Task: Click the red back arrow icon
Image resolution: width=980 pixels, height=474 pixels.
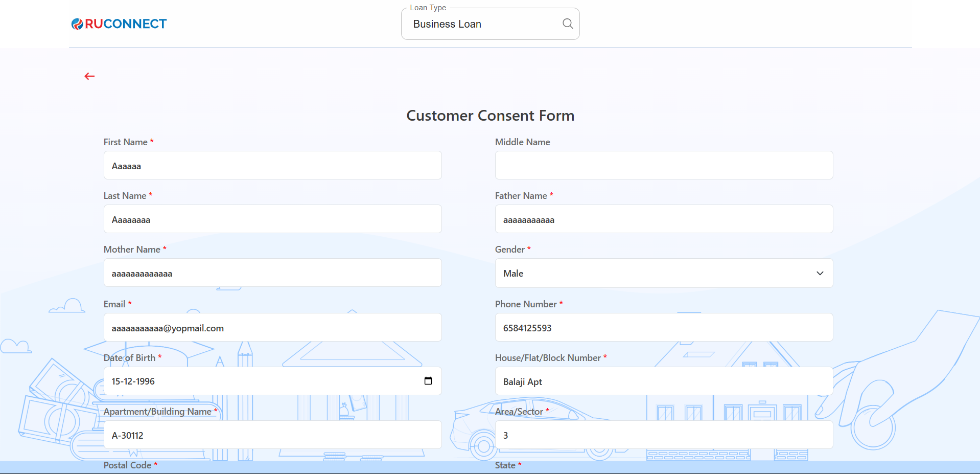Action: click(89, 76)
